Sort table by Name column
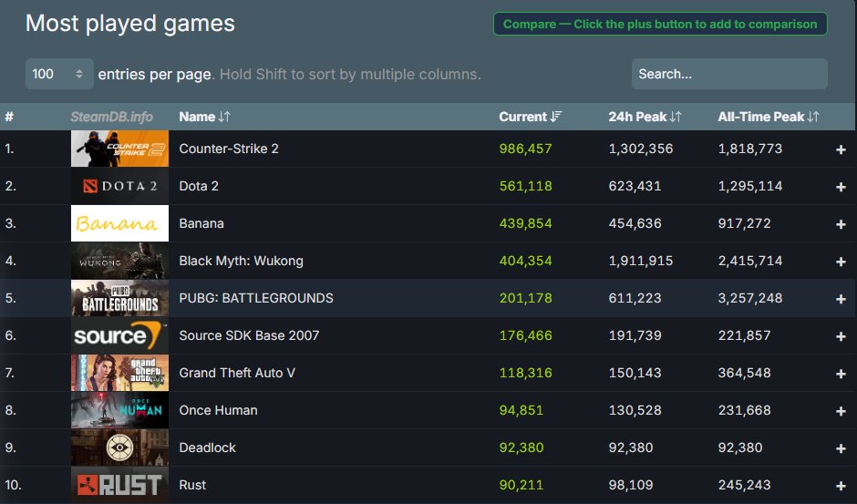The width and height of the screenshot is (857, 504). (x=204, y=117)
